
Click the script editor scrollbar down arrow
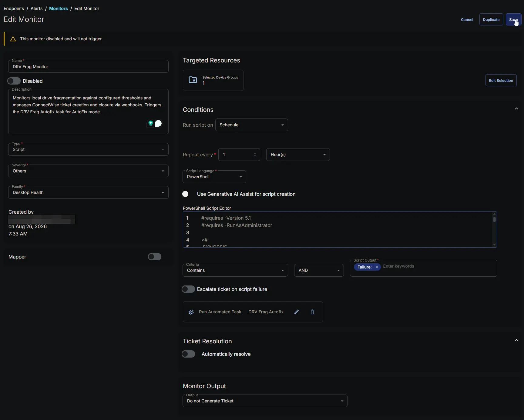coord(494,245)
